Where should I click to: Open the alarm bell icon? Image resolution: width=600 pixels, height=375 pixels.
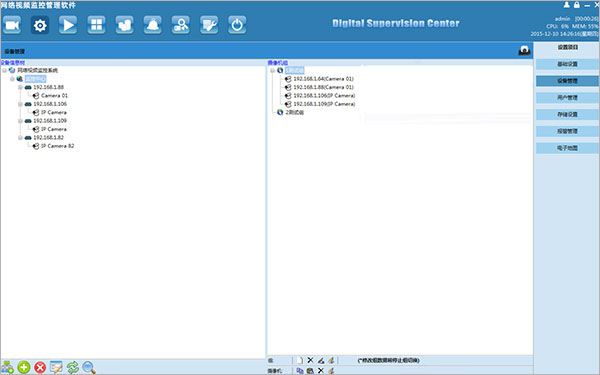click(x=153, y=25)
